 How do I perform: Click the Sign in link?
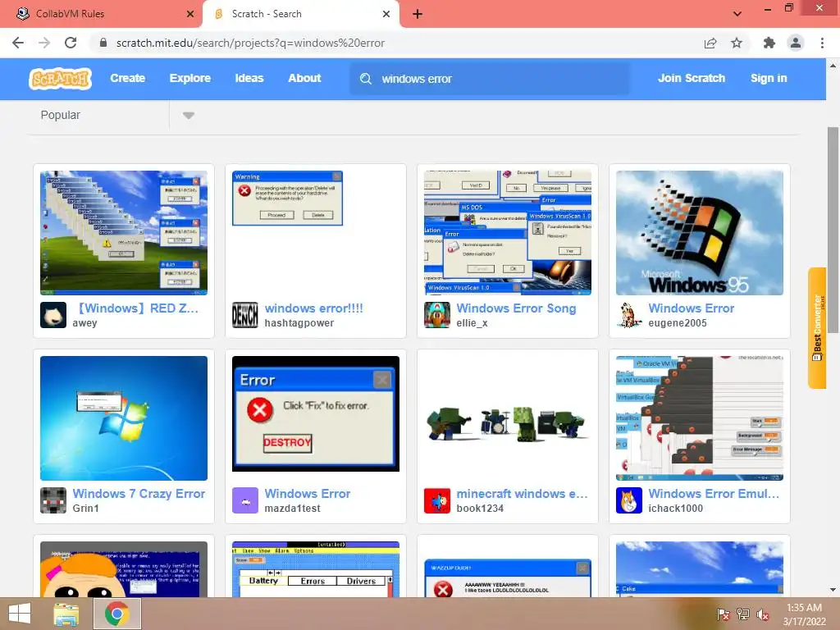769,78
